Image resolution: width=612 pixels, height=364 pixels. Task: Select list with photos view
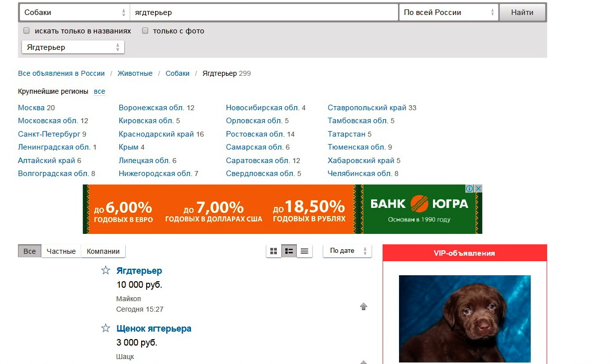(289, 251)
